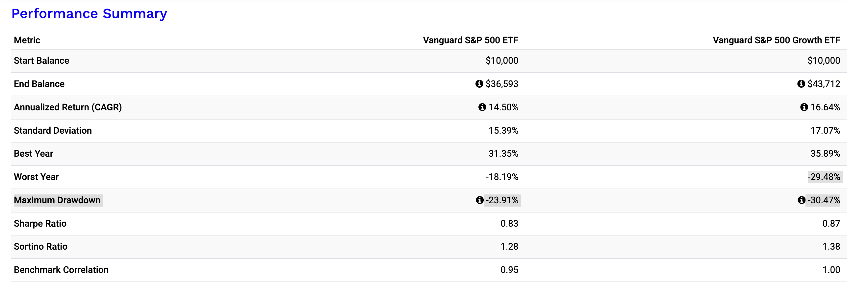Click the Worst Year value -18.19%
Image resolution: width=868 pixels, height=291 pixels.
(502, 177)
